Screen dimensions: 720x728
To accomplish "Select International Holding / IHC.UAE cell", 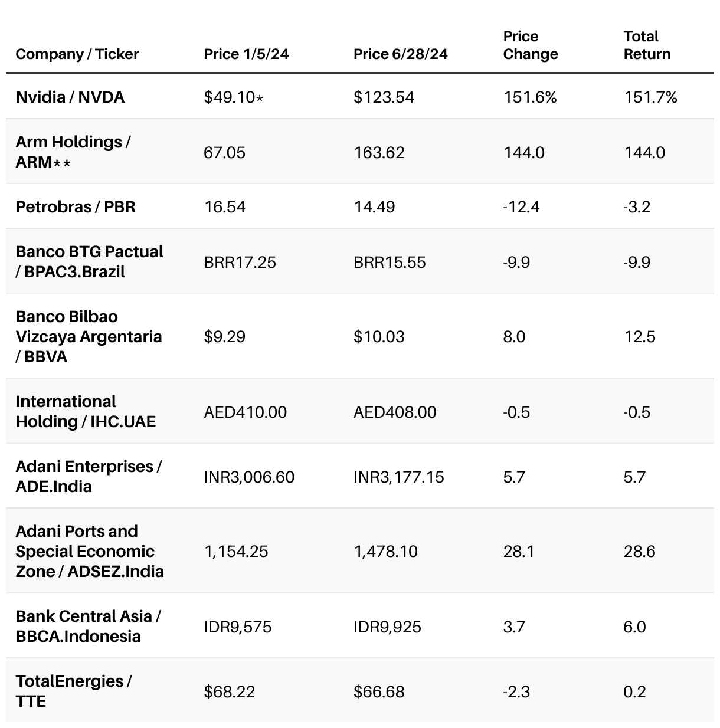I will [86, 411].
